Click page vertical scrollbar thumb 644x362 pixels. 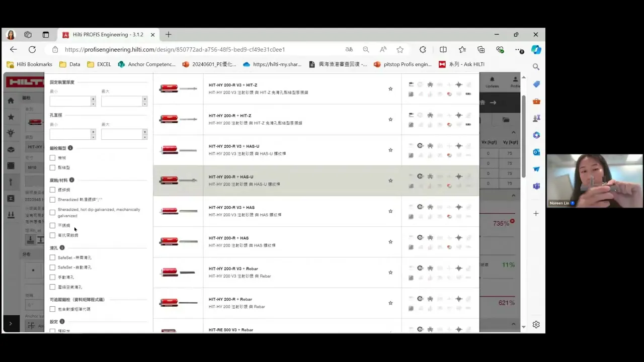[523, 136]
